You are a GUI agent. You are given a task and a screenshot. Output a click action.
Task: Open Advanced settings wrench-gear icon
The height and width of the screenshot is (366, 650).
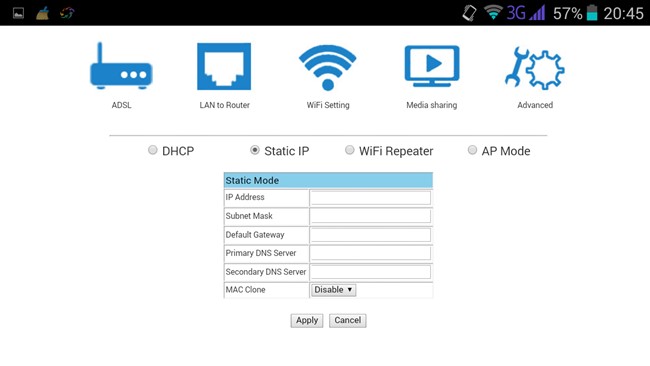535,68
